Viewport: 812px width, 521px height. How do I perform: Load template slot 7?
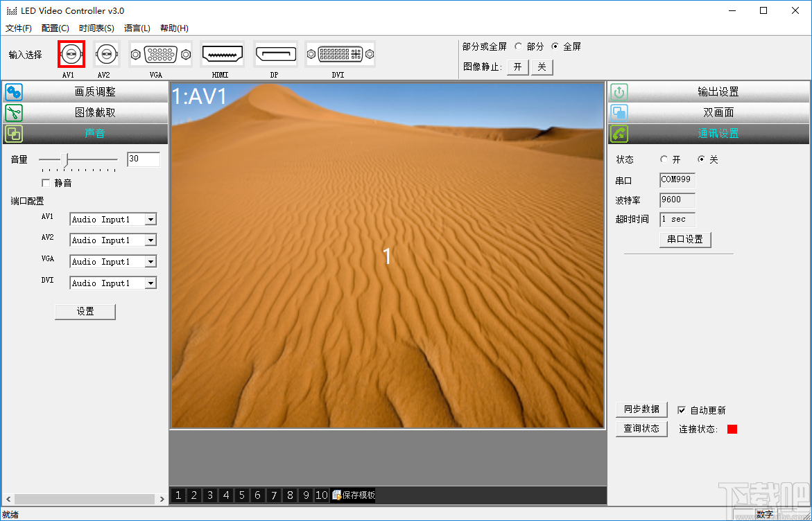coord(273,495)
